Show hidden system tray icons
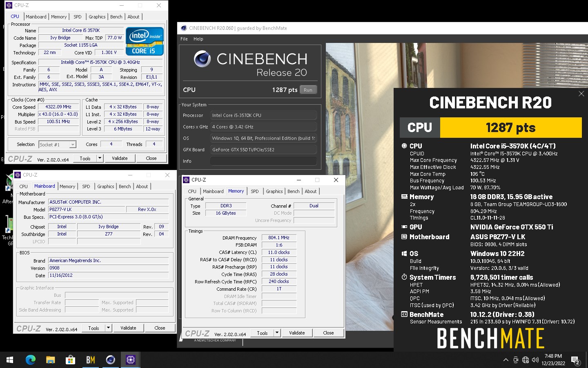 pos(506,360)
